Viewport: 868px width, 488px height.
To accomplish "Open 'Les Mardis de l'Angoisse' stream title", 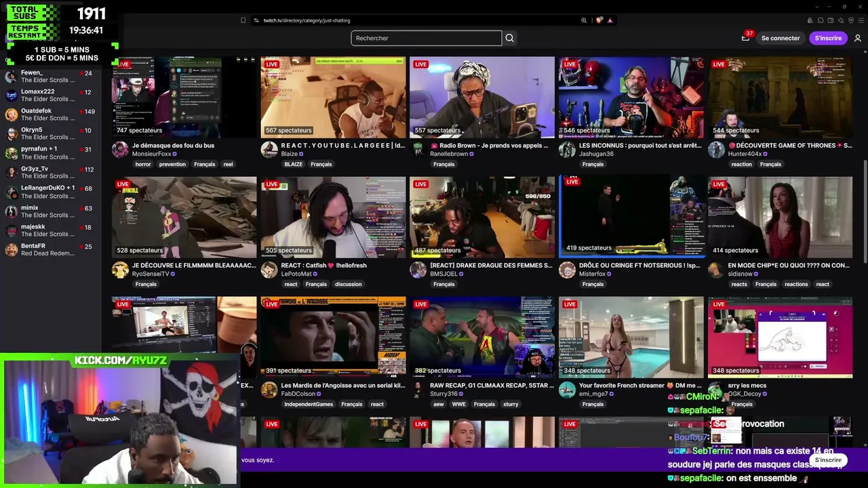I will coord(343,385).
